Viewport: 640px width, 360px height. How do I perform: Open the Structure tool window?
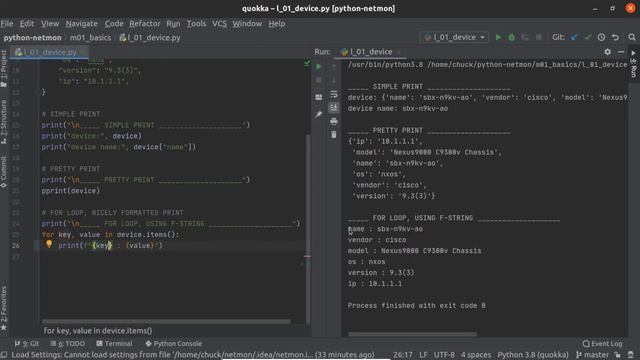coord(4,122)
